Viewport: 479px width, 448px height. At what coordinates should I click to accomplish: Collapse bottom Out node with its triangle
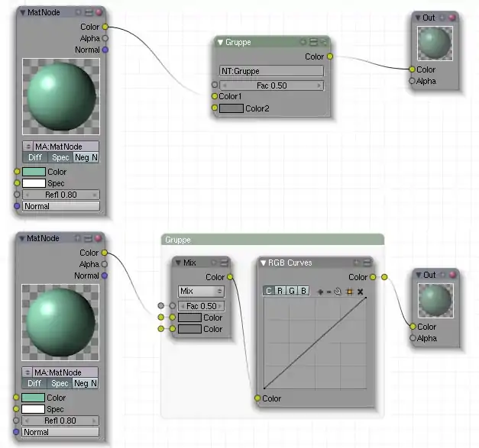click(x=418, y=275)
